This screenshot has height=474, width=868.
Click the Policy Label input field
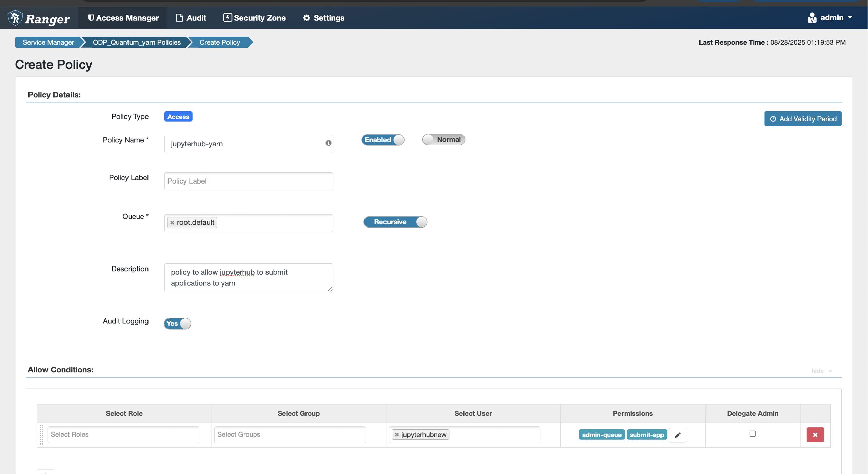pos(249,181)
